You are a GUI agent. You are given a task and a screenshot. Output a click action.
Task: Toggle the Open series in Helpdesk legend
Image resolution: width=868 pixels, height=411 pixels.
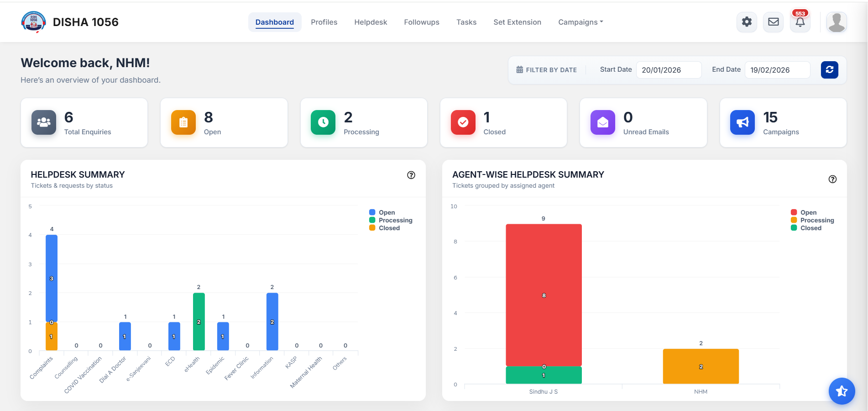click(383, 212)
